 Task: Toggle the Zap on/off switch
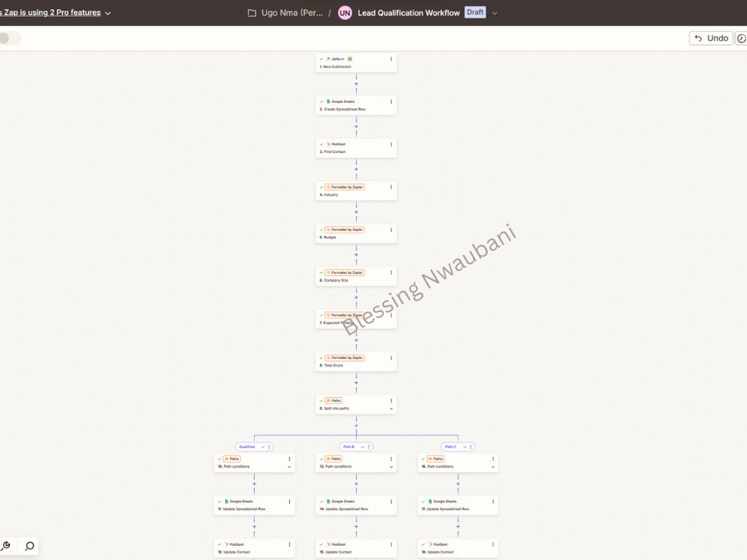point(10,38)
